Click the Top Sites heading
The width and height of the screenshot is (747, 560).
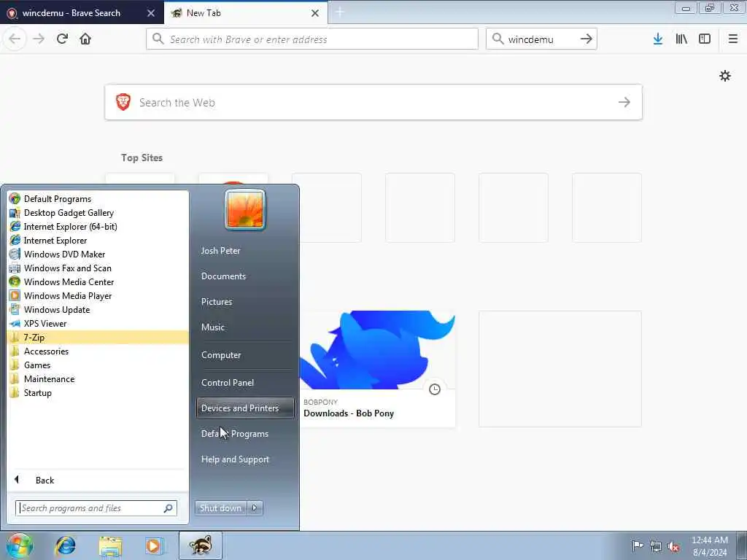[142, 157]
